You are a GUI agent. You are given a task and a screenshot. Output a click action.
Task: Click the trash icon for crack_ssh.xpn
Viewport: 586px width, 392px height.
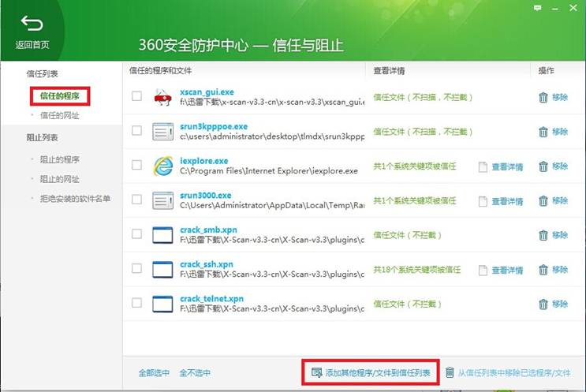[x=543, y=270]
